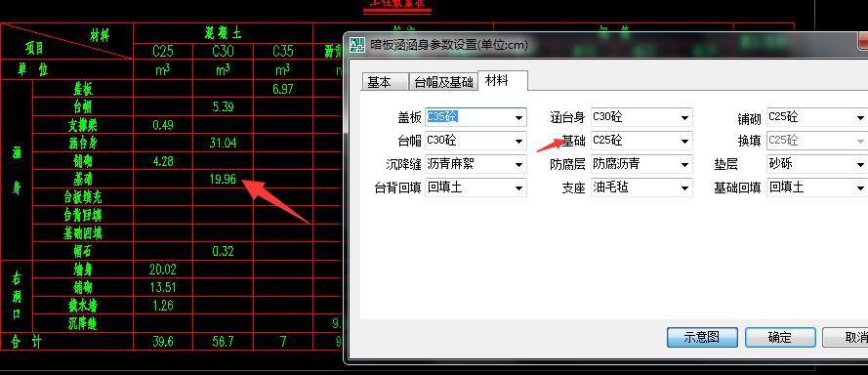Open the 基础 C25砼 dropdown arrow
This screenshot has width=868, height=375.
click(x=684, y=142)
